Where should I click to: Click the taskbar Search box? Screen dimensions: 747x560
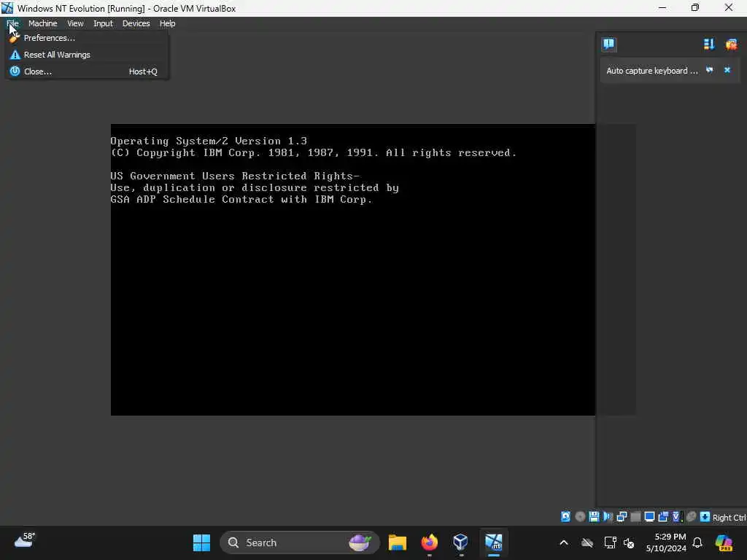pos(300,542)
